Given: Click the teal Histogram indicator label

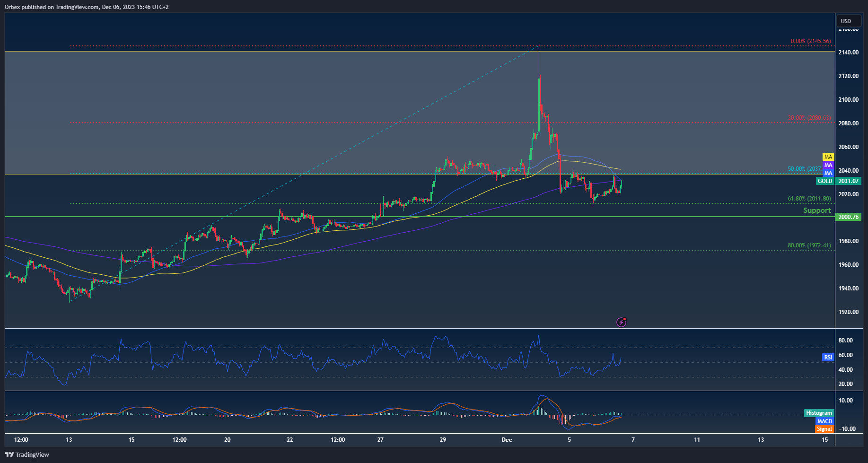Looking at the screenshot, I should [x=819, y=413].
